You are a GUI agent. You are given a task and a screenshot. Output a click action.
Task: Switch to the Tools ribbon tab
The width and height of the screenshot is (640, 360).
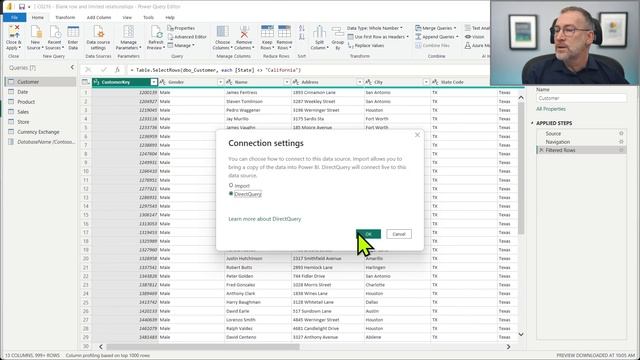coord(149,18)
